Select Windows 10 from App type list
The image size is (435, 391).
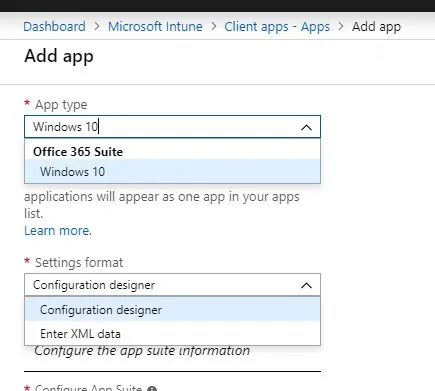tap(172, 171)
